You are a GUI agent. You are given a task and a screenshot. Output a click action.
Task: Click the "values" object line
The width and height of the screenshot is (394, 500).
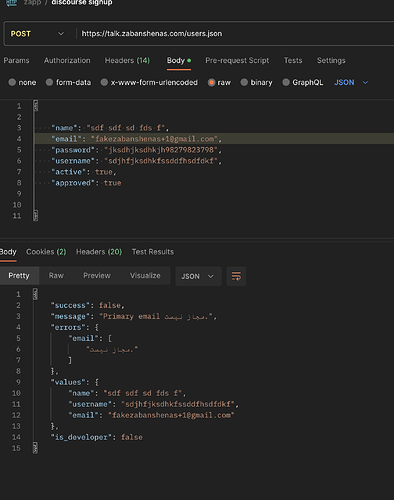[x=75, y=382]
